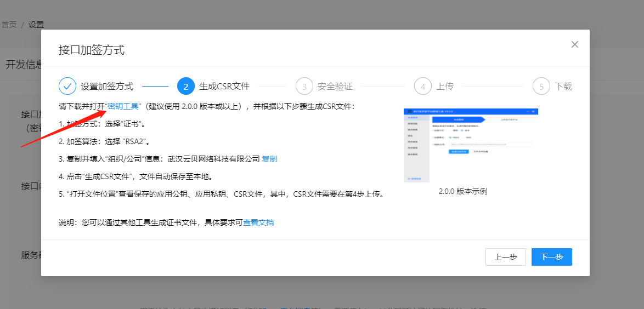The image size is (644, 309).
Task: Select the 生成CSR文件 step label
Action: click(x=224, y=87)
